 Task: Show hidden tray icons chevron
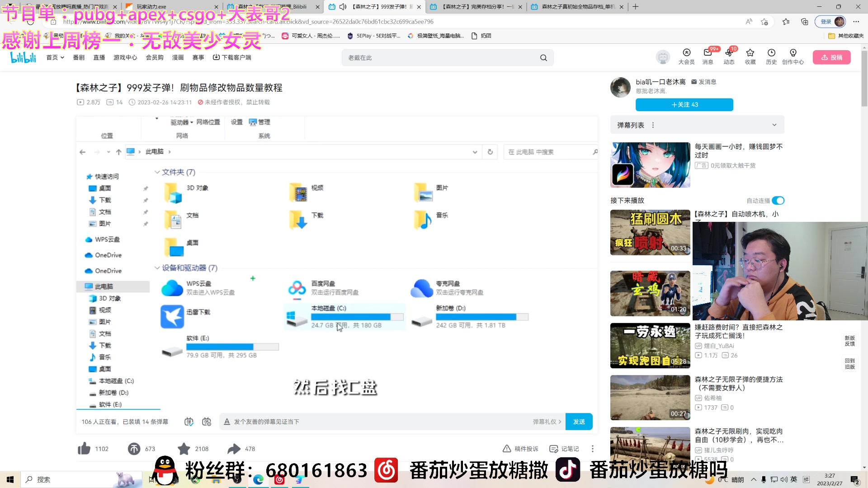(x=754, y=479)
